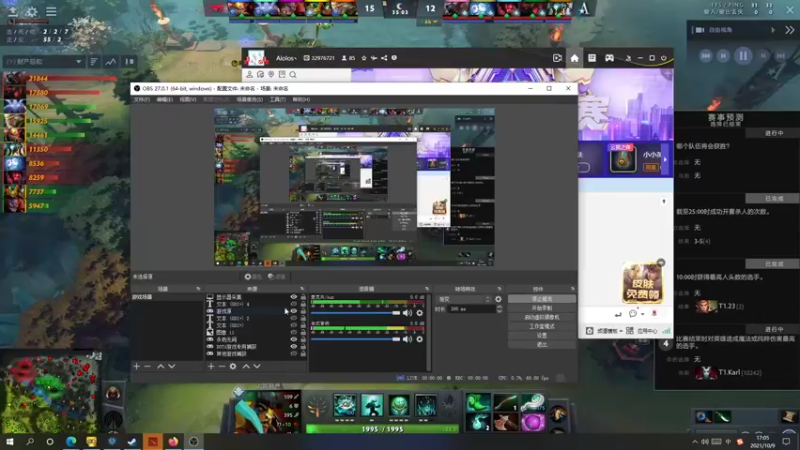
Task: Toggle visibility eye for 游戏源 source
Action: pos(293,311)
